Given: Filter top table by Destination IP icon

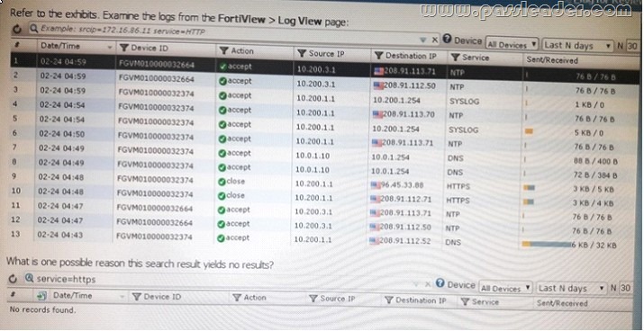Looking at the screenshot, I should coord(378,55).
